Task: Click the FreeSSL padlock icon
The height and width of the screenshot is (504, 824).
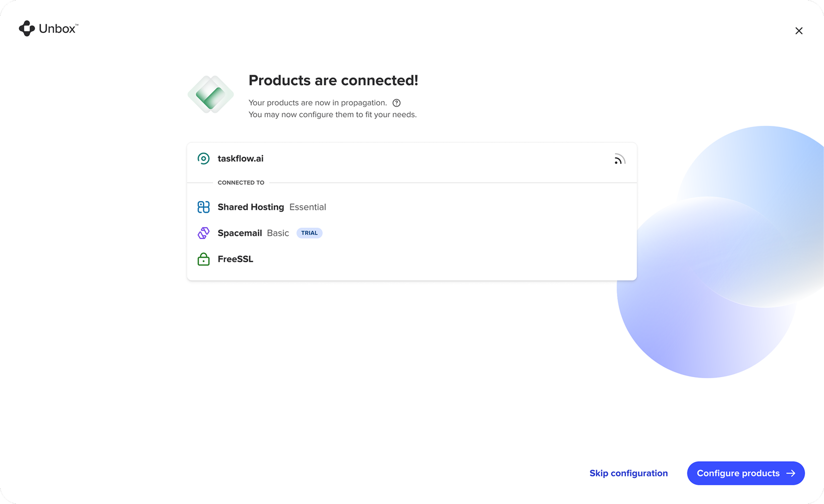Action: [x=204, y=259]
